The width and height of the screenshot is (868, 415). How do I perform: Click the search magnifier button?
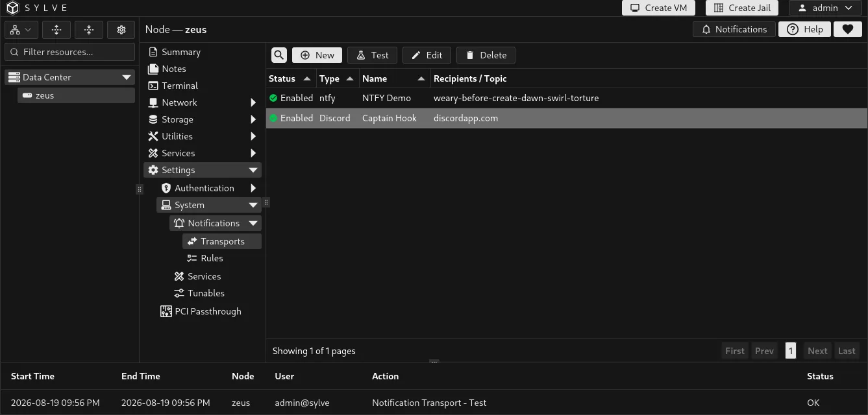279,55
